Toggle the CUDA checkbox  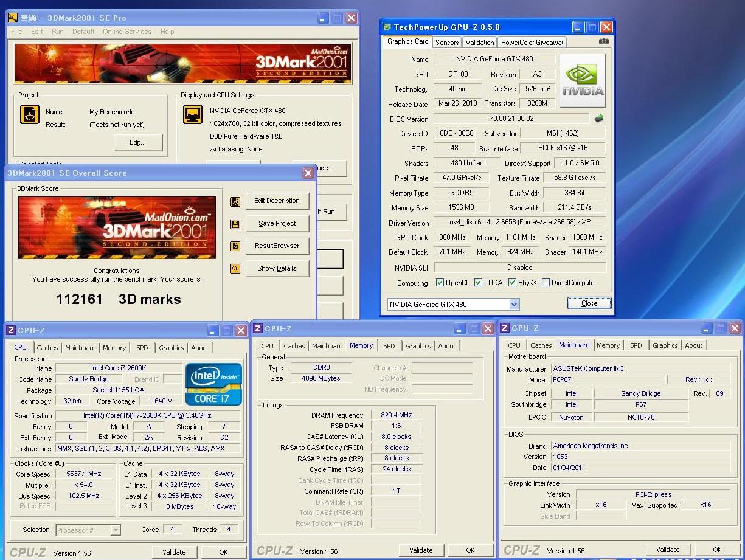point(479,283)
